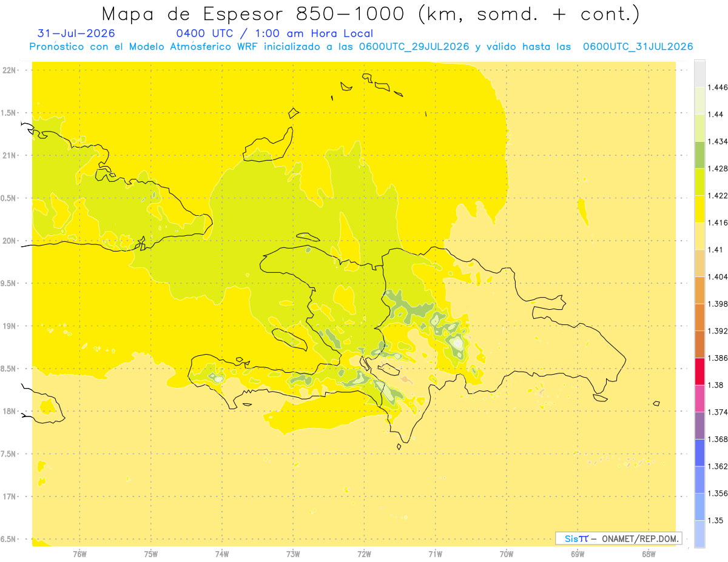Select the dark green swatch between 1.428 and 1.434

coord(699,155)
